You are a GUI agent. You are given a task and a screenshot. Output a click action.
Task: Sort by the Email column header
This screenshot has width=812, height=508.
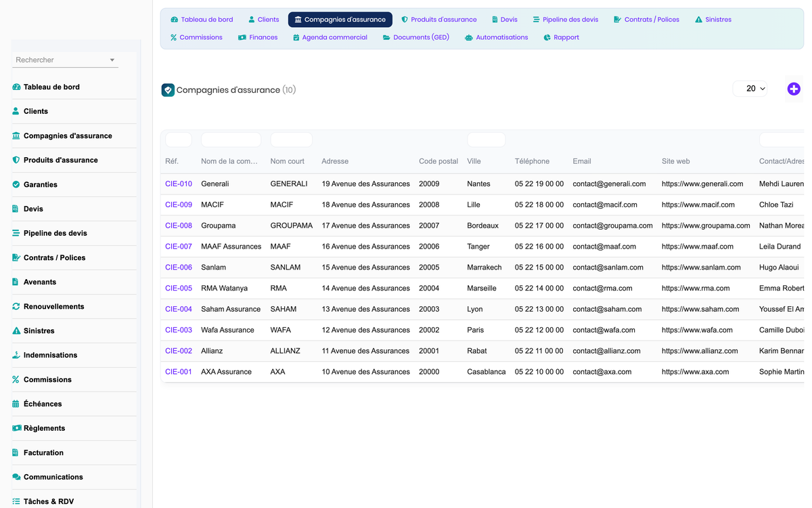(582, 161)
